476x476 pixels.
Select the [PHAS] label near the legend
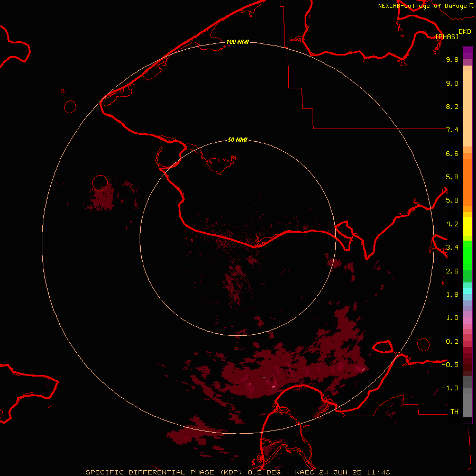click(x=447, y=36)
